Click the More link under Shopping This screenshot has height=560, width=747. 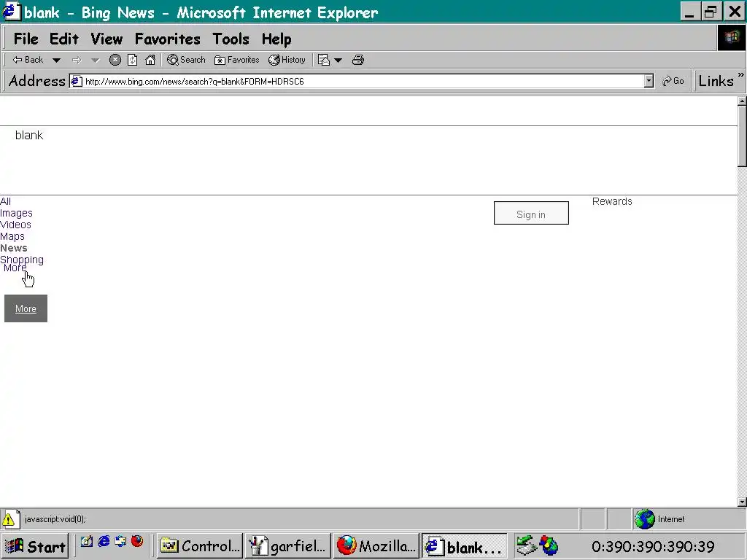(x=15, y=268)
